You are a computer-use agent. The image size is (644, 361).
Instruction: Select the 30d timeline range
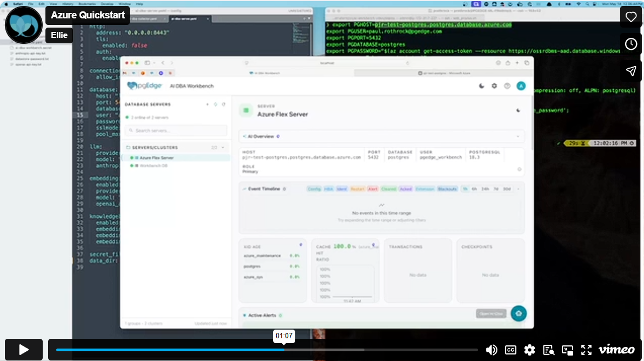tap(507, 189)
